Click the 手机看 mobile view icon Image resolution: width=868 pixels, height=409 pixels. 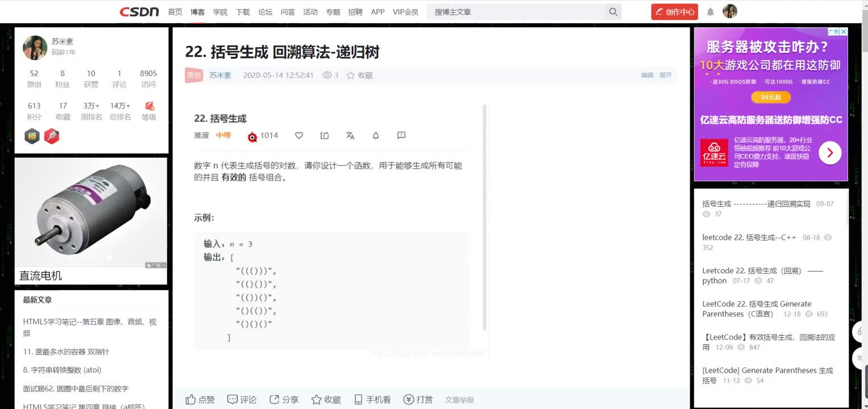click(358, 399)
